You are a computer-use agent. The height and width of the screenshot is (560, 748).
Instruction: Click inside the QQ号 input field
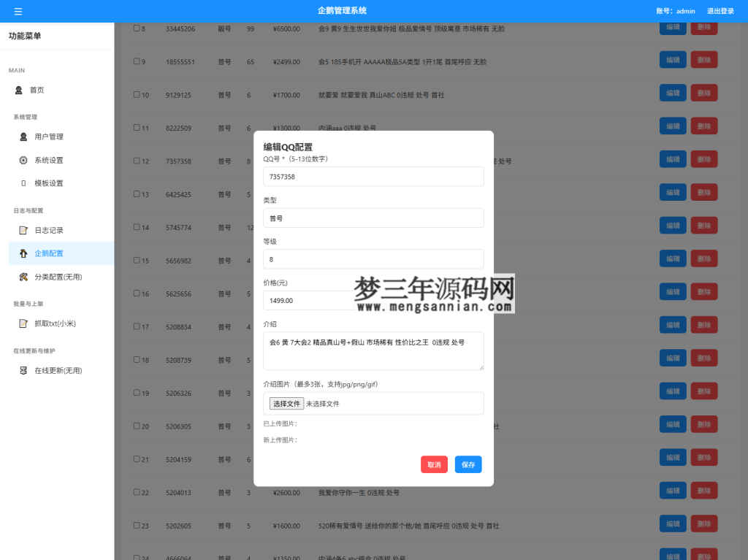tap(373, 176)
